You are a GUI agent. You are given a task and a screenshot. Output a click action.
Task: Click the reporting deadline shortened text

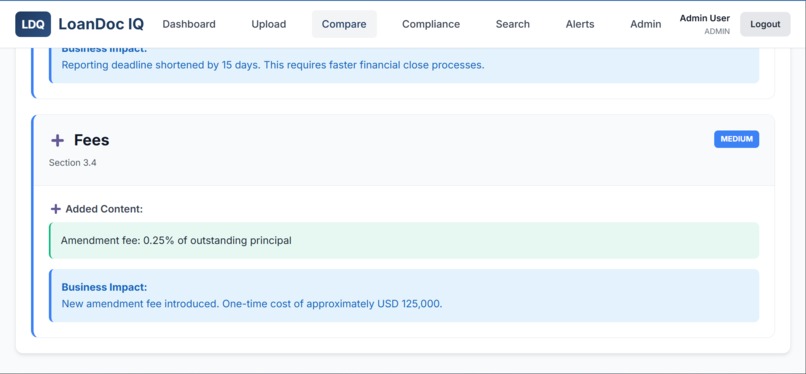click(x=273, y=65)
